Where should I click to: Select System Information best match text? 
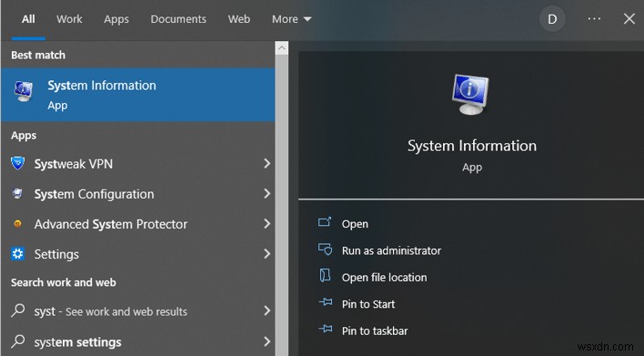(x=102, y=86)
